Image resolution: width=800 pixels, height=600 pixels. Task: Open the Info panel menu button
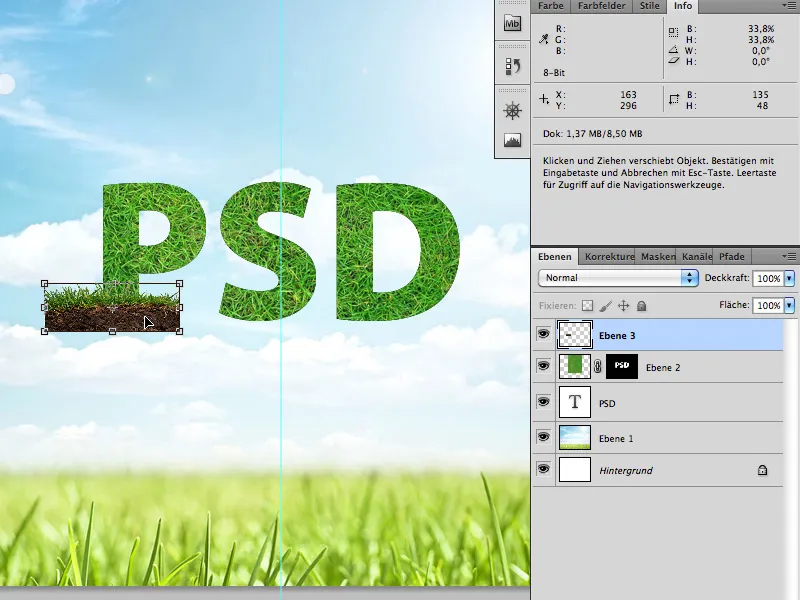click(790, 6)
